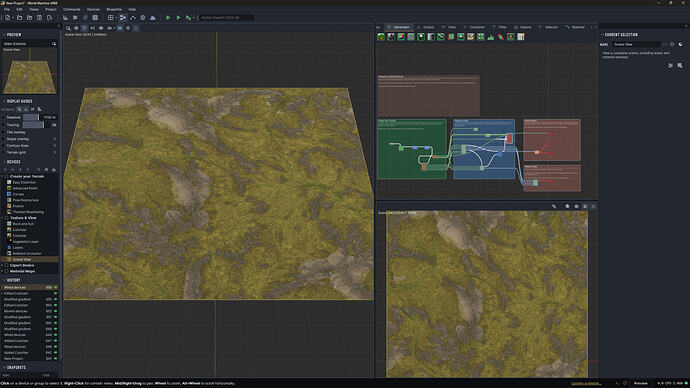Click the green mountain peaks generator icon

click(x=491, y=37)
